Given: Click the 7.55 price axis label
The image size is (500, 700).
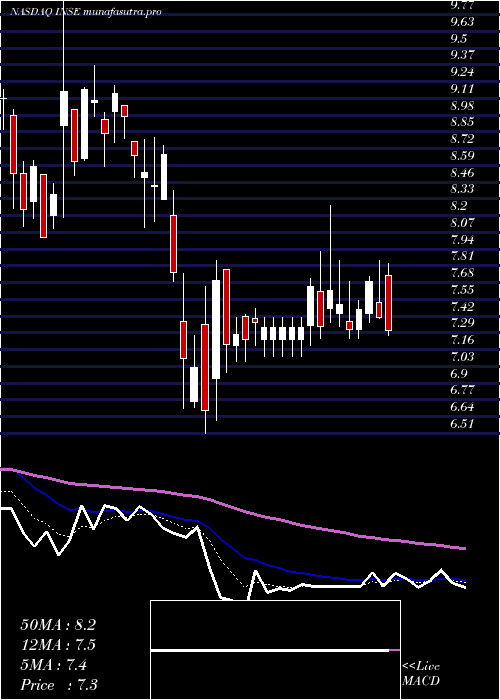Looking at the screenshot, I should [462, 290].
